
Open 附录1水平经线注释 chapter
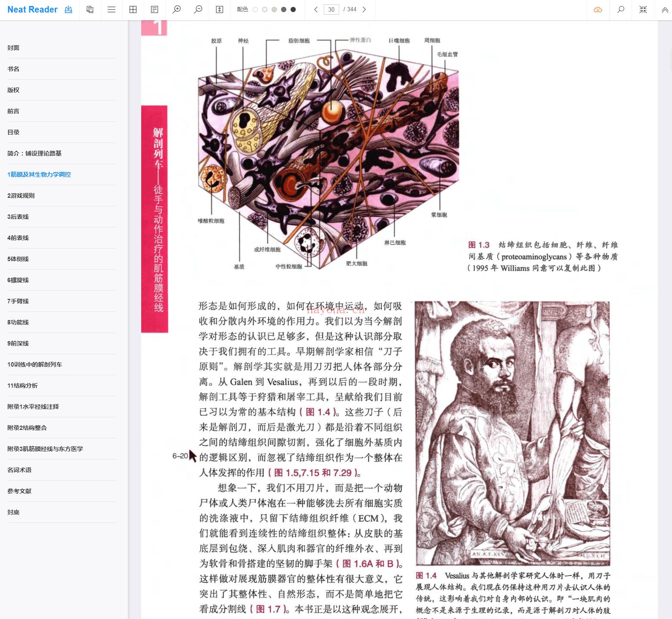[x=62, y=407]
